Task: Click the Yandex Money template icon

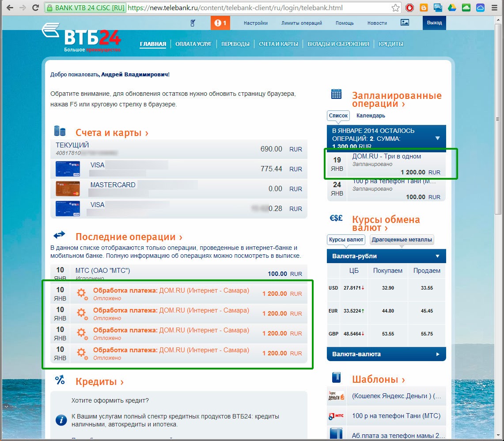Action: pos(336,396)
